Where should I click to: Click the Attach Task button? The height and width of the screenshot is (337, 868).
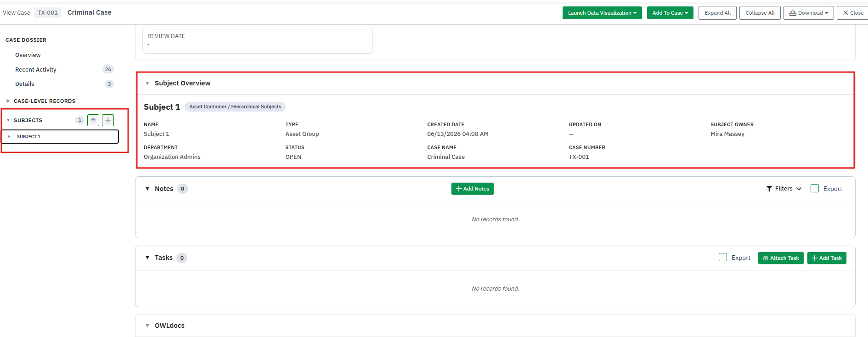click(781, 258)
